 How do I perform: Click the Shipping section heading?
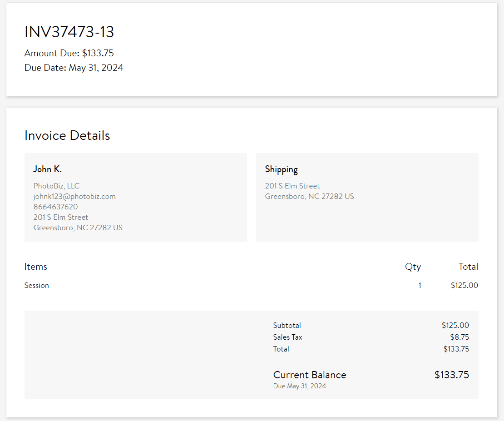tap(282, 169)
